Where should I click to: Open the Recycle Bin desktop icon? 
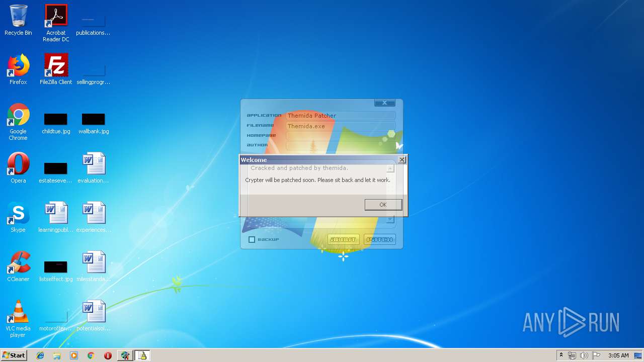[x=18, y=21]
